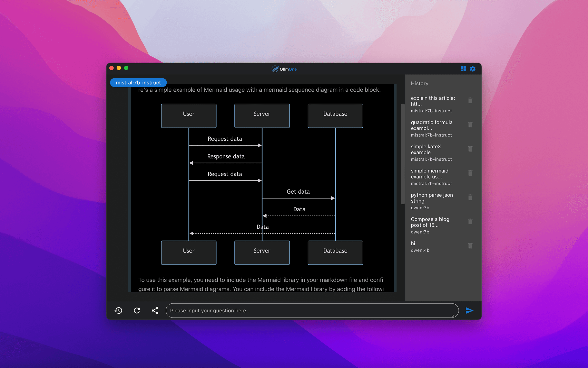Click the bottom User box in diagram

coord(189,253)
